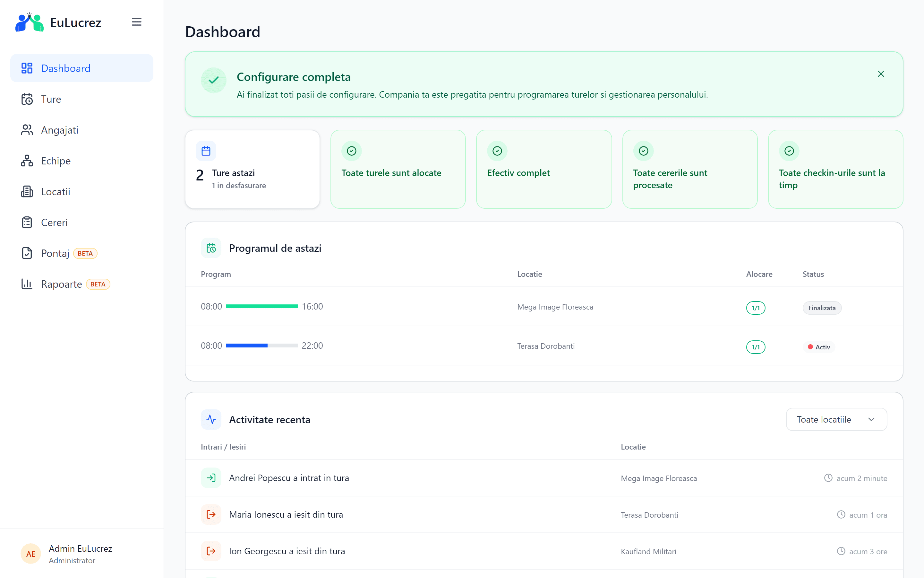Select Echipe from the sidebar
This screenshot has width=924, height=578.
[x=82, y=161]
